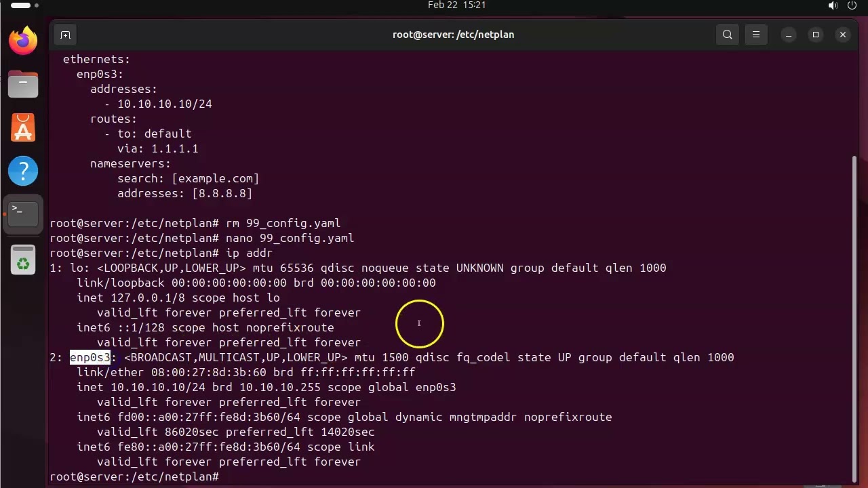Click MAC address 08:00:27:8d:3b:60

[209, 372]
